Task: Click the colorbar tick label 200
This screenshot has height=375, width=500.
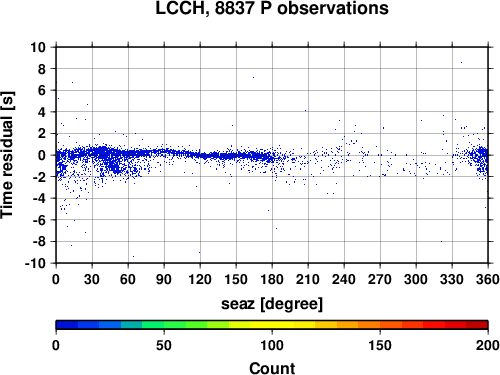Action: [488, 345]
